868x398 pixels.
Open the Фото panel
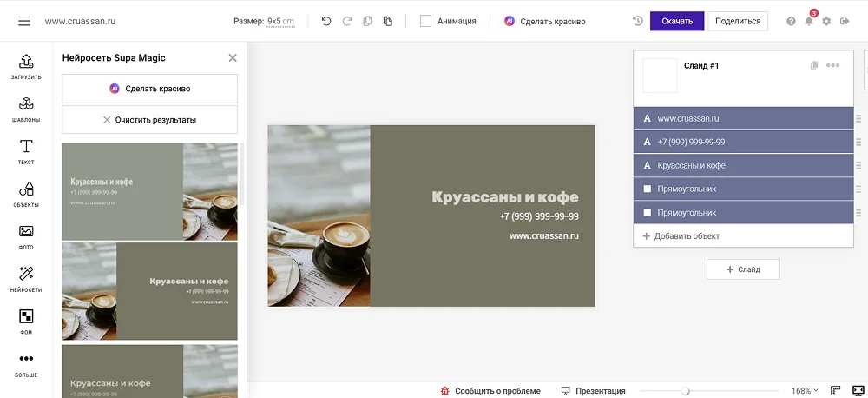26,237
